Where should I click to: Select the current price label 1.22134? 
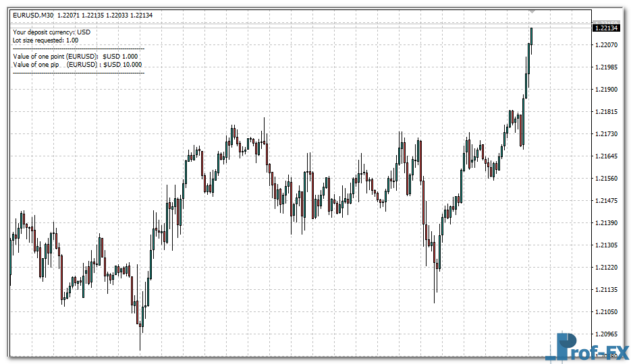click(x=606, y=28)
